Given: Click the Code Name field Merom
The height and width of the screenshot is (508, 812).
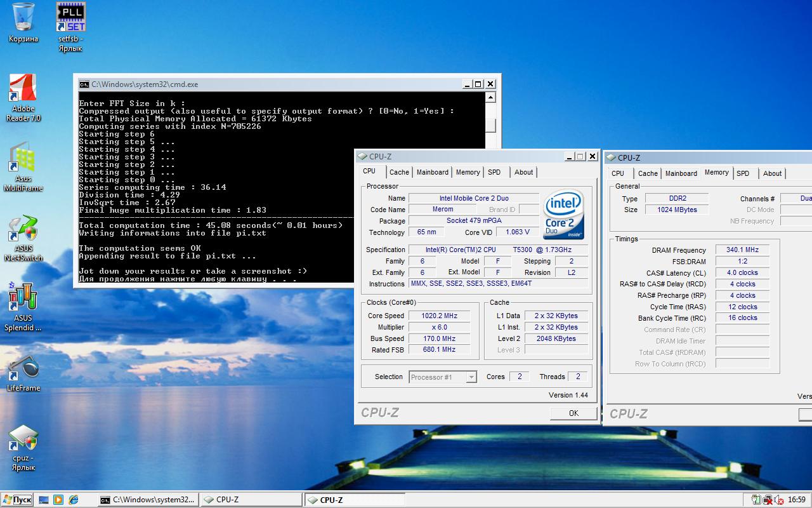Looking at the screenshot, I should click(x=443, y=210).
